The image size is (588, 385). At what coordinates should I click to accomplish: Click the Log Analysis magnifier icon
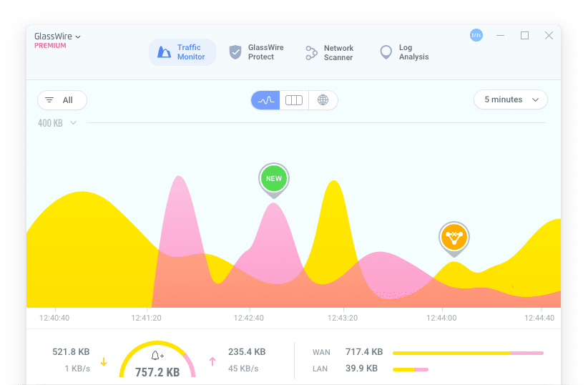click(386, 52)
